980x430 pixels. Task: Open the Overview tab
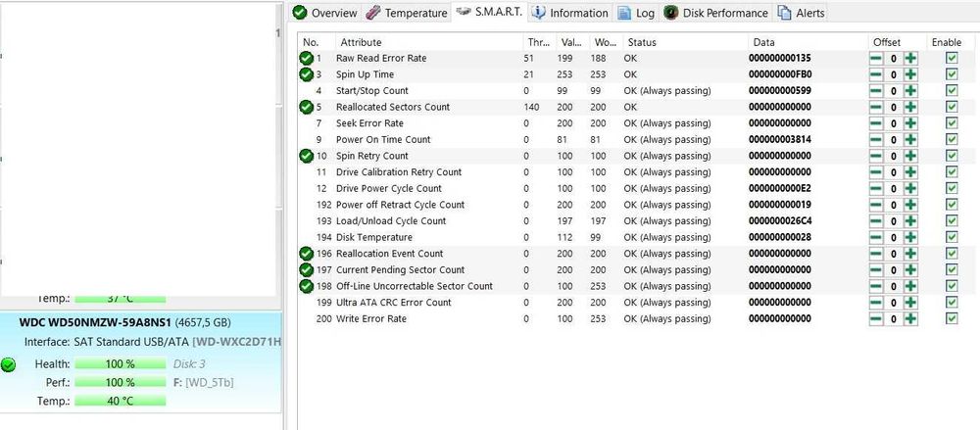(325, 13)
